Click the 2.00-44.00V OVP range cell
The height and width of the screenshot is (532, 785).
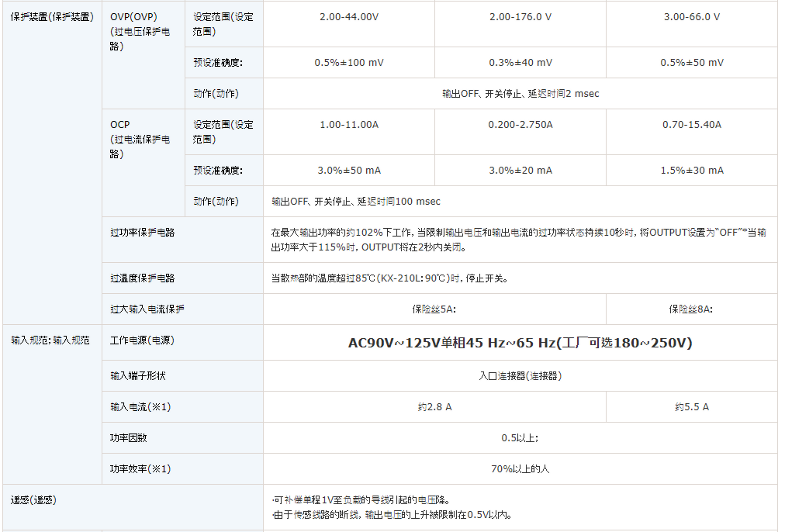(x=348, y=16)
